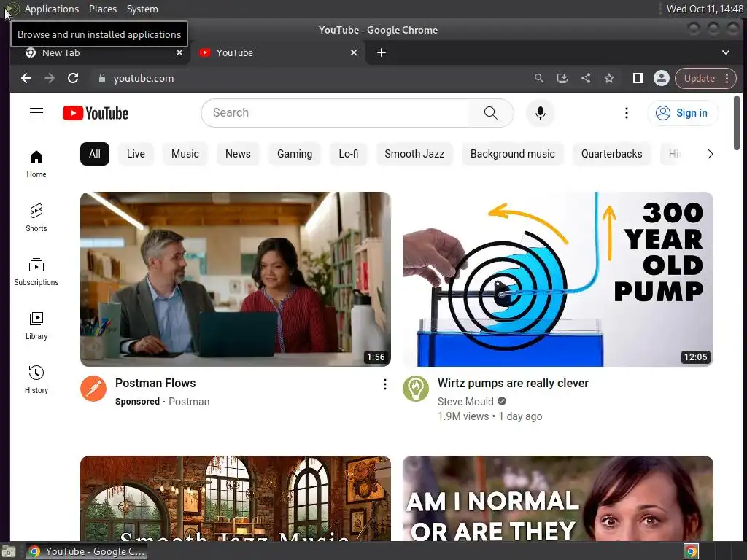
Task: Open YouTube settings three-dot menu
Action: (x=627, y=113)
